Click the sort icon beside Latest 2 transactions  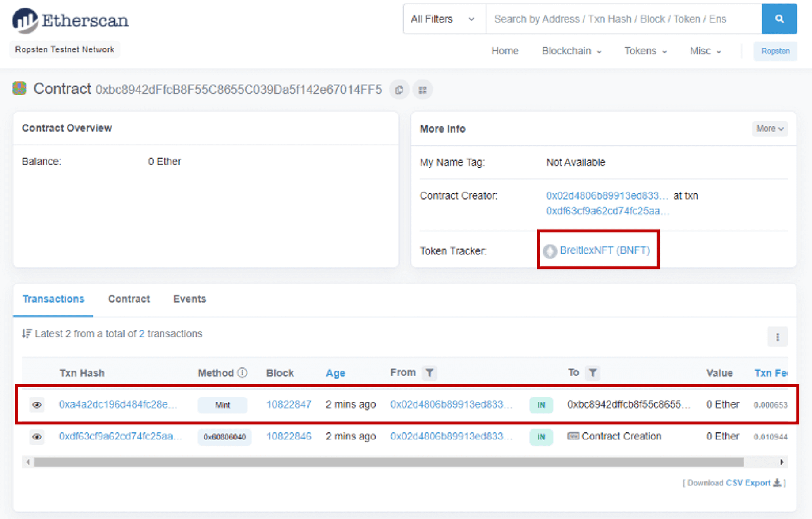coord(27,333)
